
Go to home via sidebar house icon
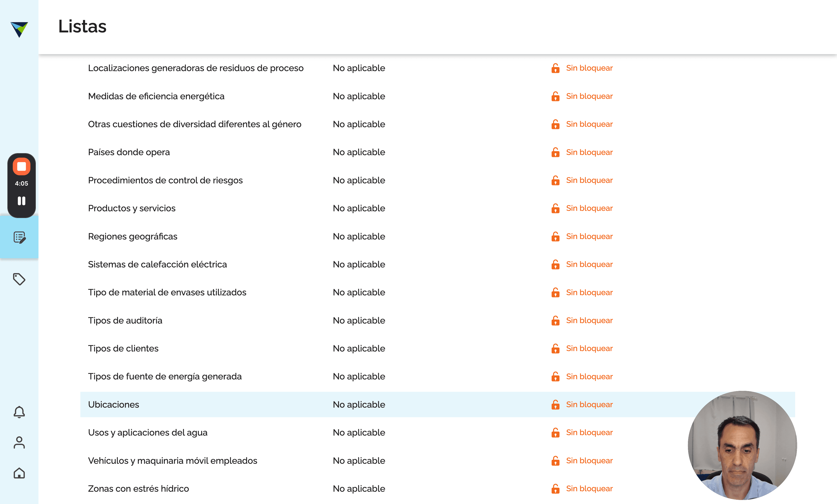[19, 473]
